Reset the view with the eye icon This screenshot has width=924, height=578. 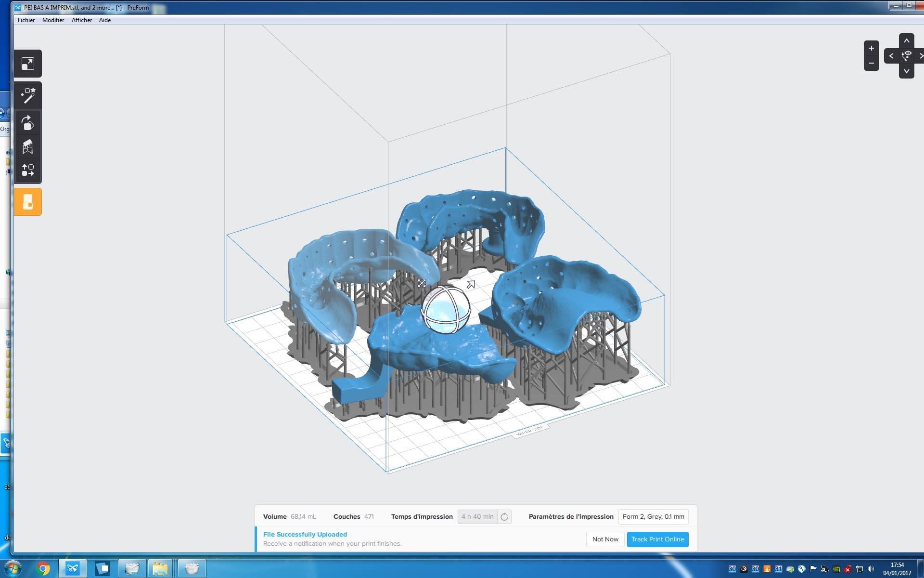pyautogui.click(x=906, y=56)
